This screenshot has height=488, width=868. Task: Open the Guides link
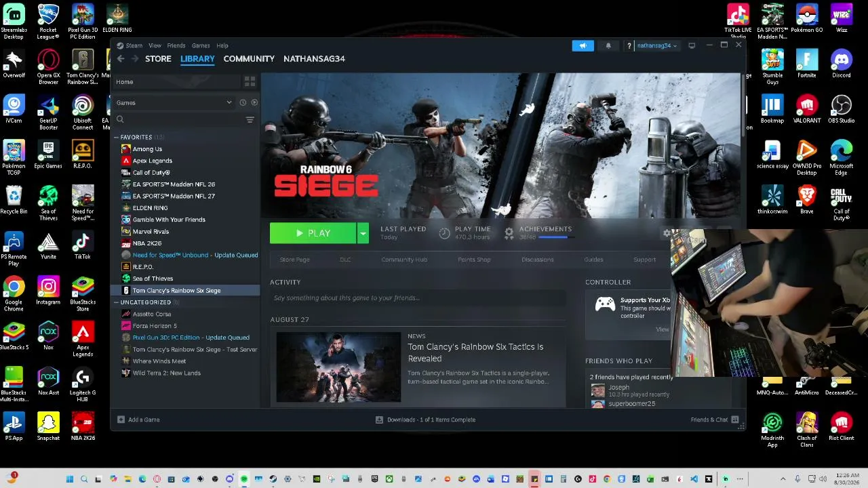(x=593, y=260)
